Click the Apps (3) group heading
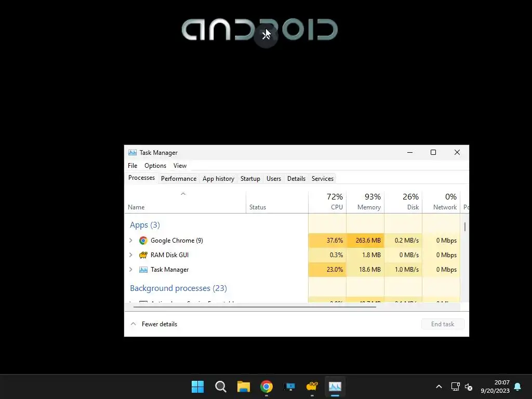 click(x=145, y=225)
